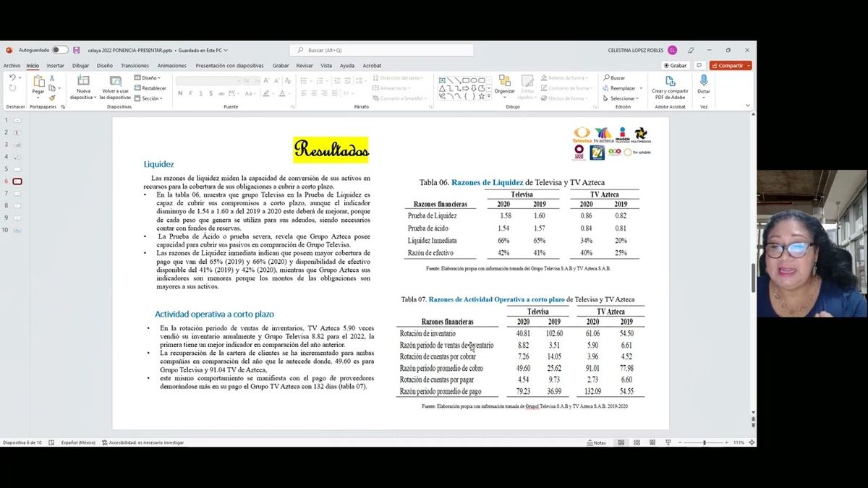
Task: Click the 111% zoom level
Action: (x=739, y=442)
